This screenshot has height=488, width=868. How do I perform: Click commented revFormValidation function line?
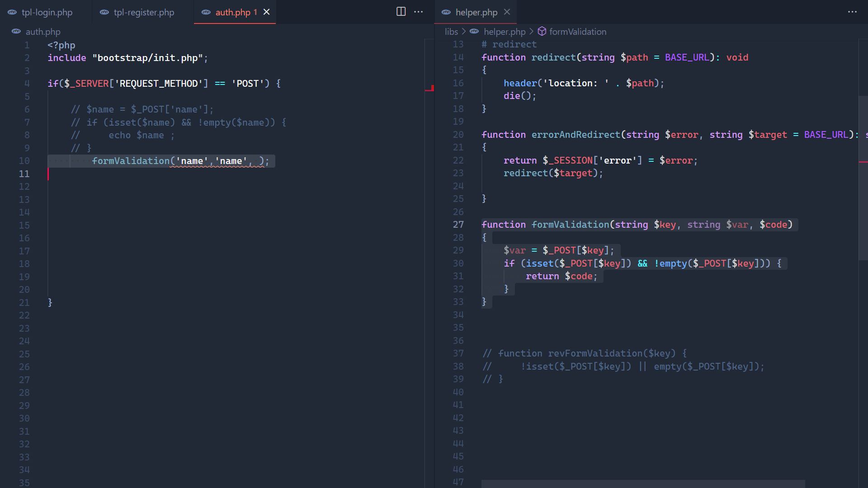pyautogui.click(x=585, y=353)
